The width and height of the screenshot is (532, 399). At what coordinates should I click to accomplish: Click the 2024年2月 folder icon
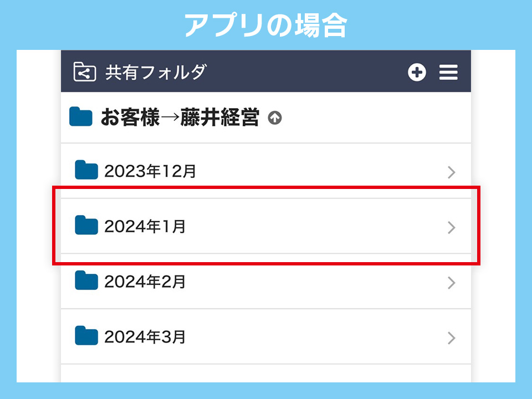click(86, 281)
